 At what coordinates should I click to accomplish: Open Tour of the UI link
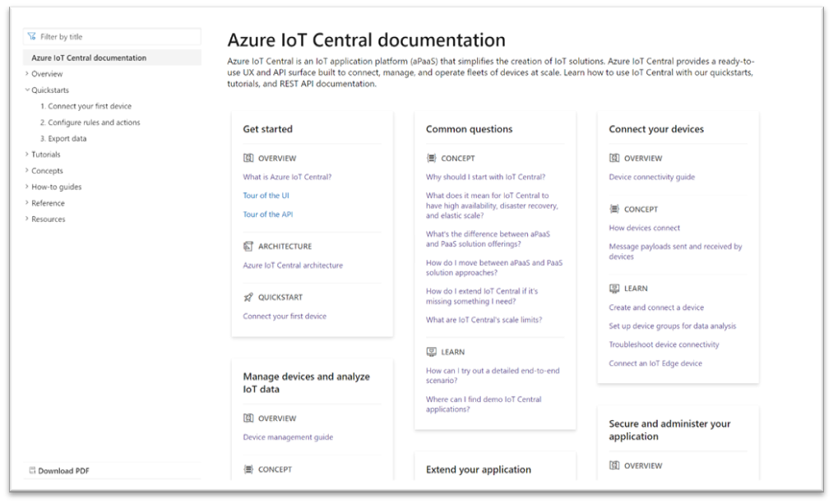266,196
